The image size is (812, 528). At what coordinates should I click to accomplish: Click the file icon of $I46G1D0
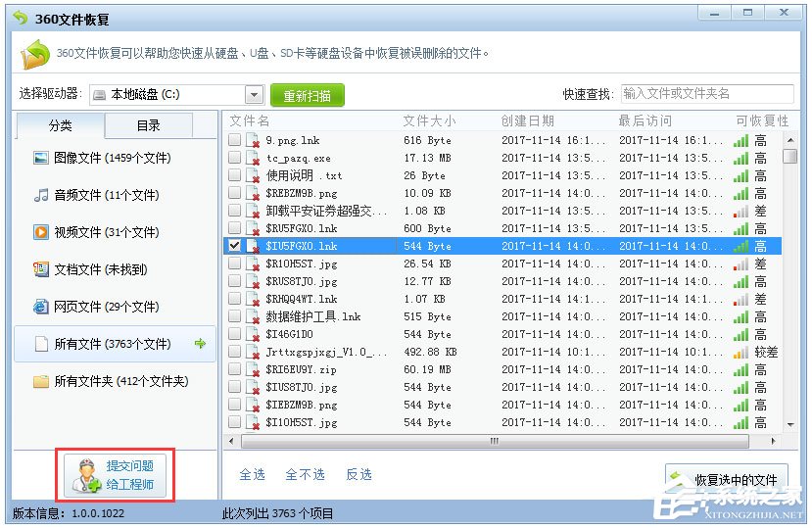[x=253, y=334]
